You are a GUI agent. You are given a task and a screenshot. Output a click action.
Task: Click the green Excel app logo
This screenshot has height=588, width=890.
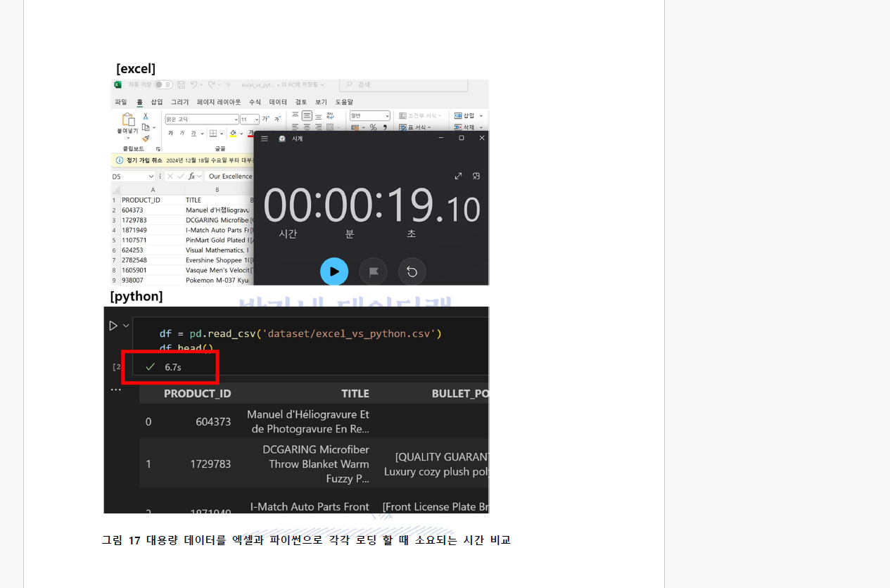point(117,84)
